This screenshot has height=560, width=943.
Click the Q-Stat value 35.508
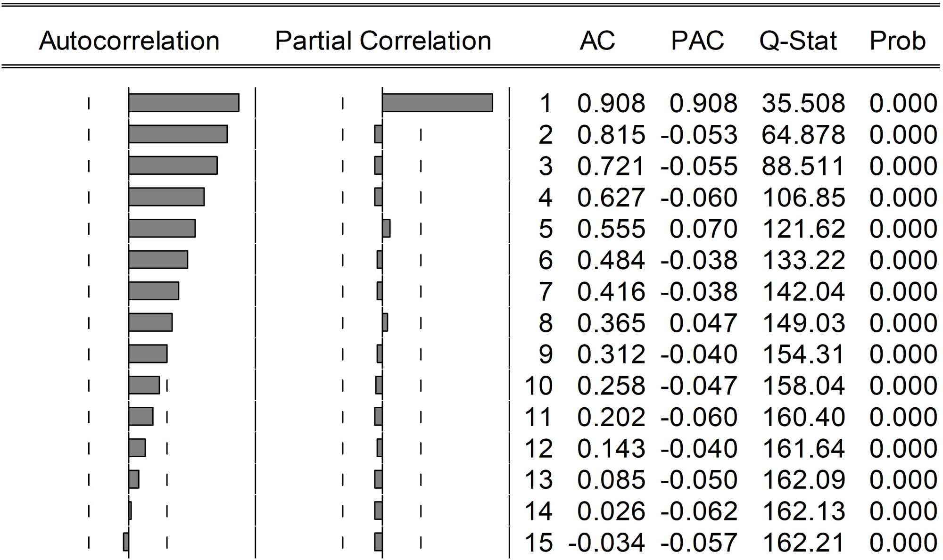(803, 103)
